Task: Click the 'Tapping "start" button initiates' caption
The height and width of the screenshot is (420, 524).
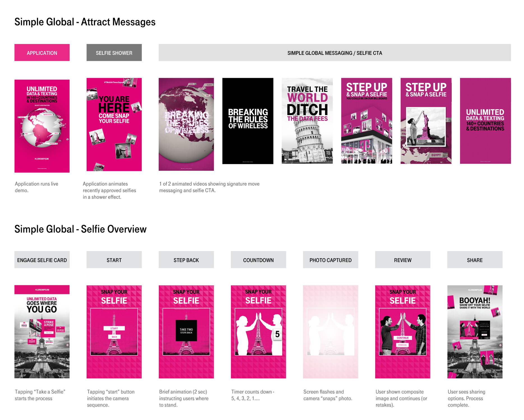Action: pyautogui.click(x=111, y=398)
